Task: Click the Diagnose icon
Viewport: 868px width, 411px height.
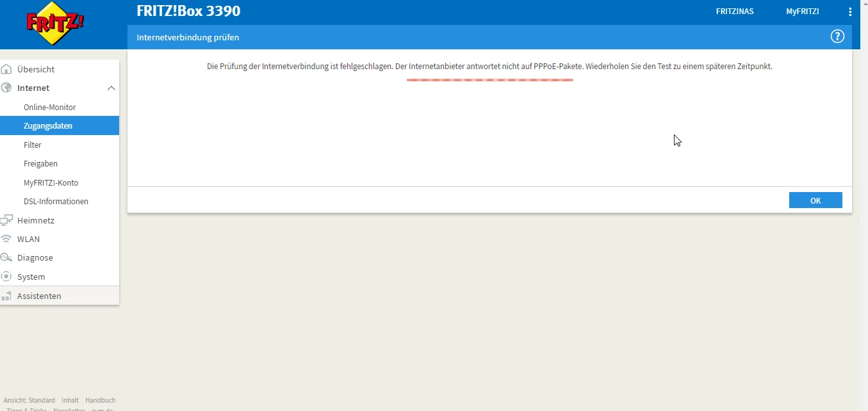Action: point(6,257)
